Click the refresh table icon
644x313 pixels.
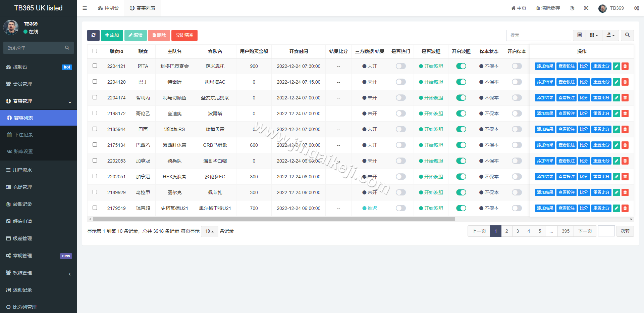coord(93,35)
